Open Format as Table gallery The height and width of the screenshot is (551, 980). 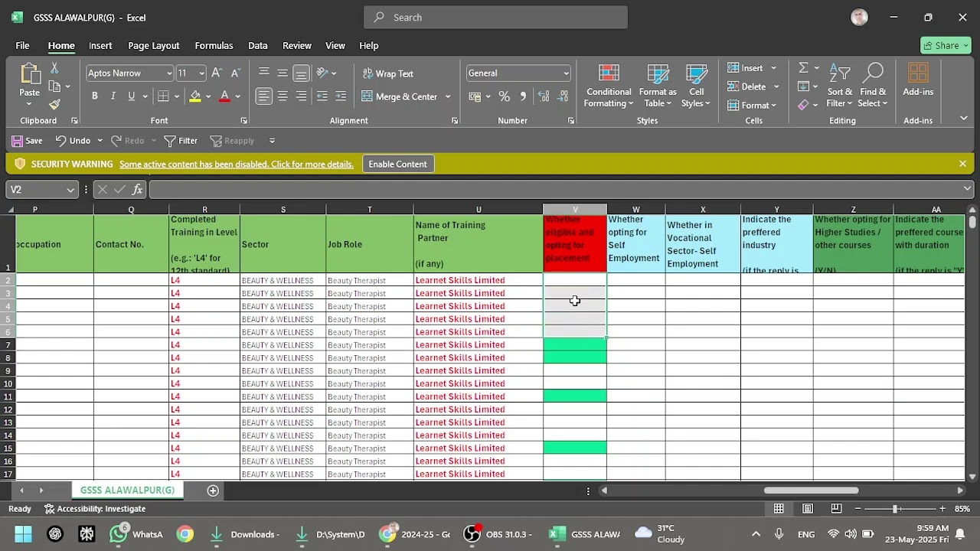(x=658, y=86)
